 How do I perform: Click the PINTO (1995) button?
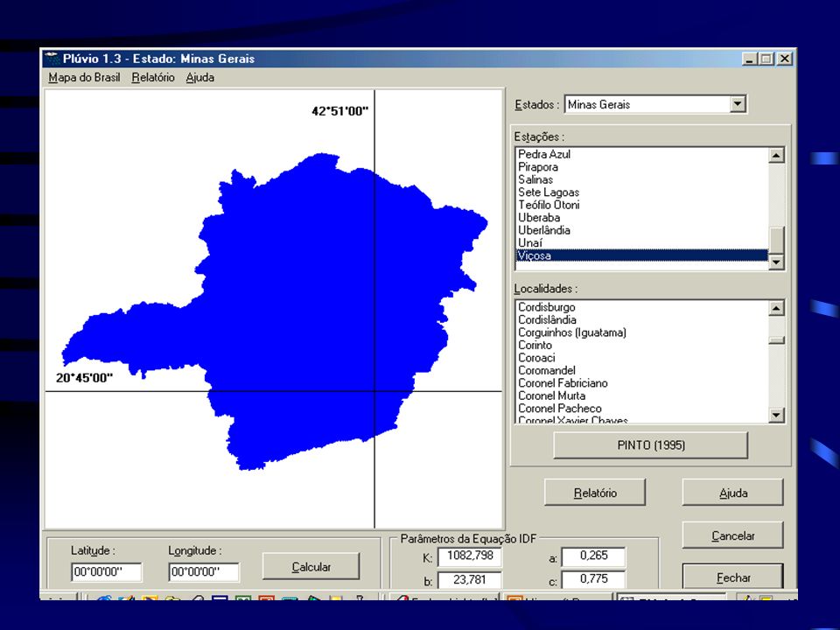point(651,445)
